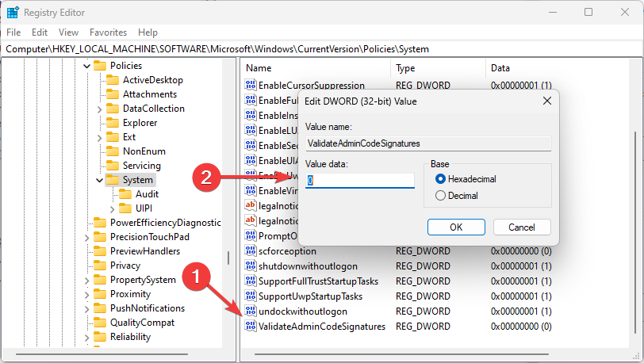
Task: Close the Edit DWORD dialog with X
Action: [x=547, y=101]
